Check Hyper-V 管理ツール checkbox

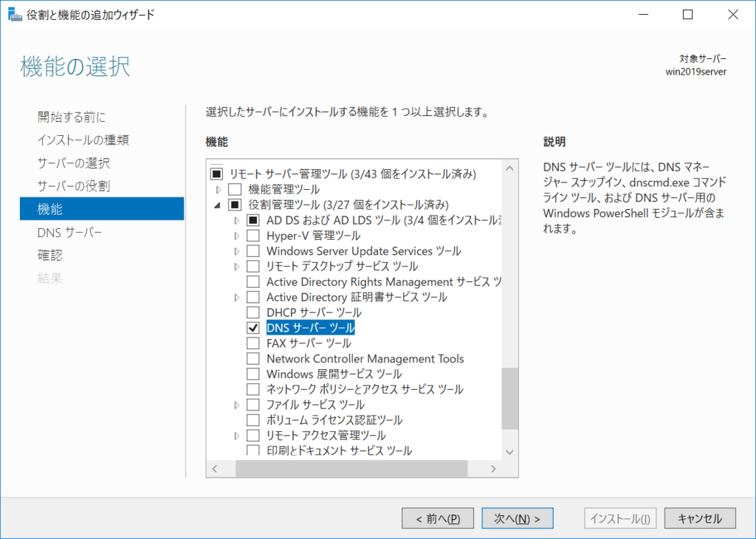[x=253, y=236]
